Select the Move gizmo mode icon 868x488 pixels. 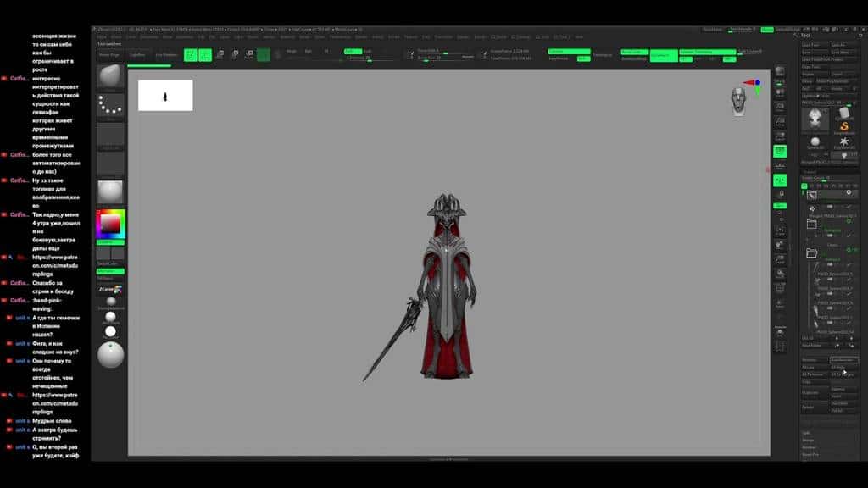(220, 54)
